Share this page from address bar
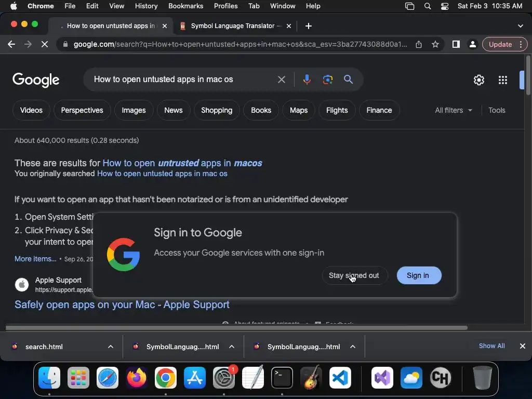The width and height of the screenshot is (532, 399). (419, 44)
